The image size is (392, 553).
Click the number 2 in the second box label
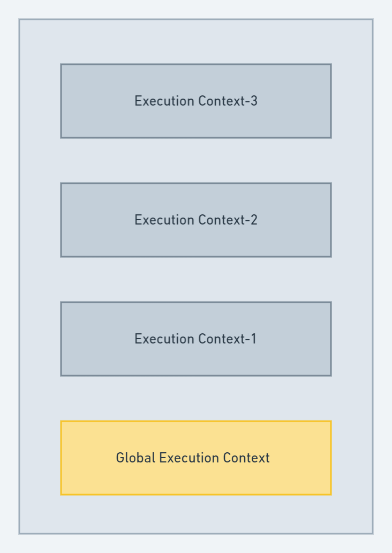point(254,220)
